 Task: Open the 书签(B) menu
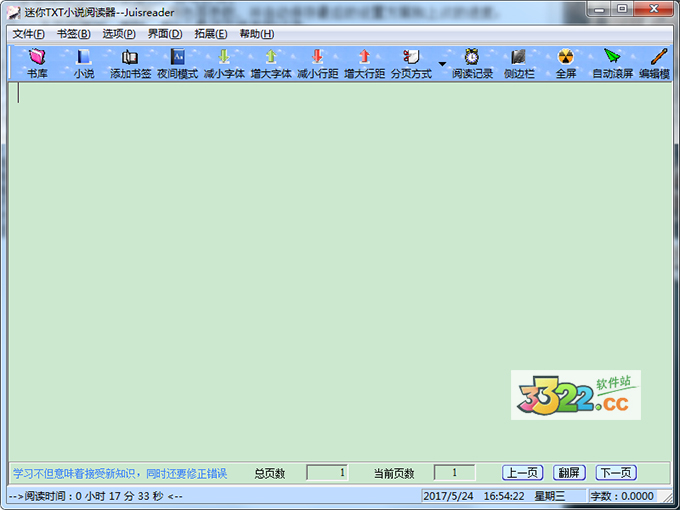[74, 34]
